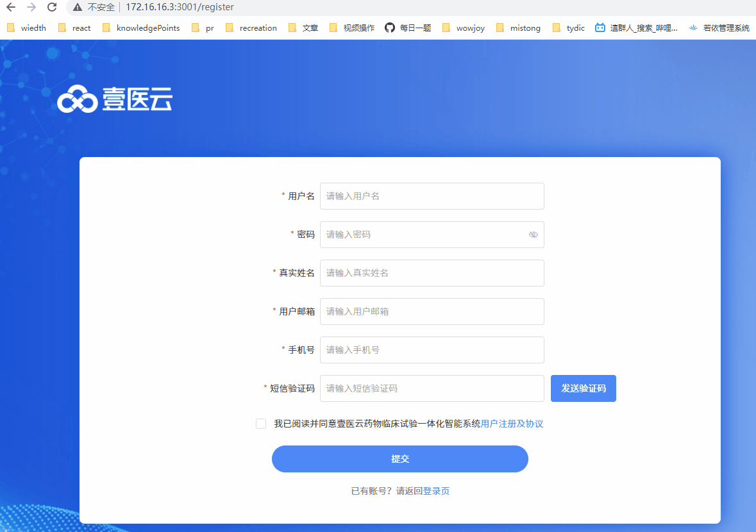This screenshot has height=532, width=756.
Task: Click the 请输入手机号 input field
Action: (x=432, y=350)
